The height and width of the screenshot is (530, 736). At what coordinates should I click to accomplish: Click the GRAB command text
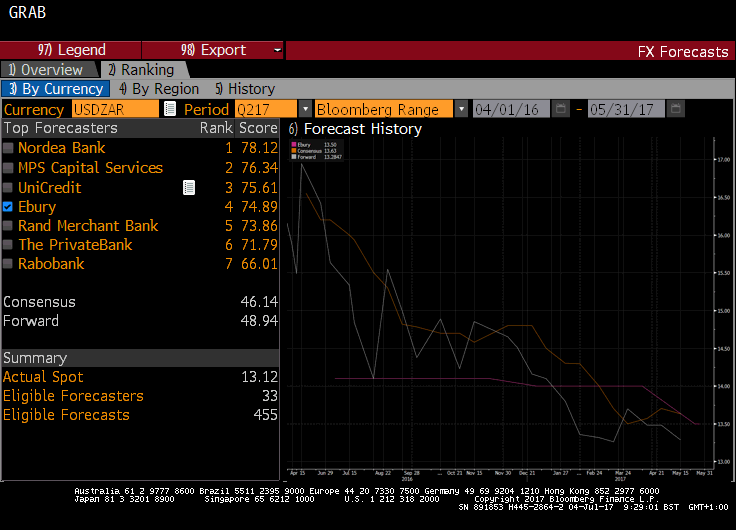(27, 13)
